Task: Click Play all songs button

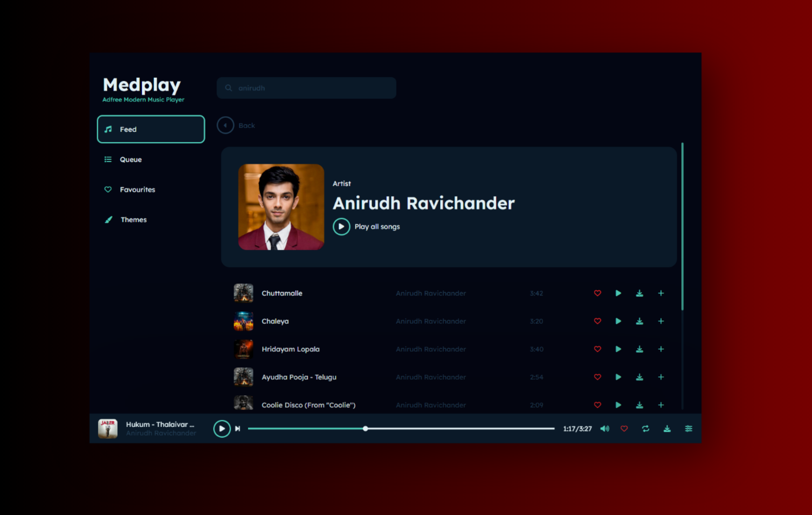Action: [341, 227]
